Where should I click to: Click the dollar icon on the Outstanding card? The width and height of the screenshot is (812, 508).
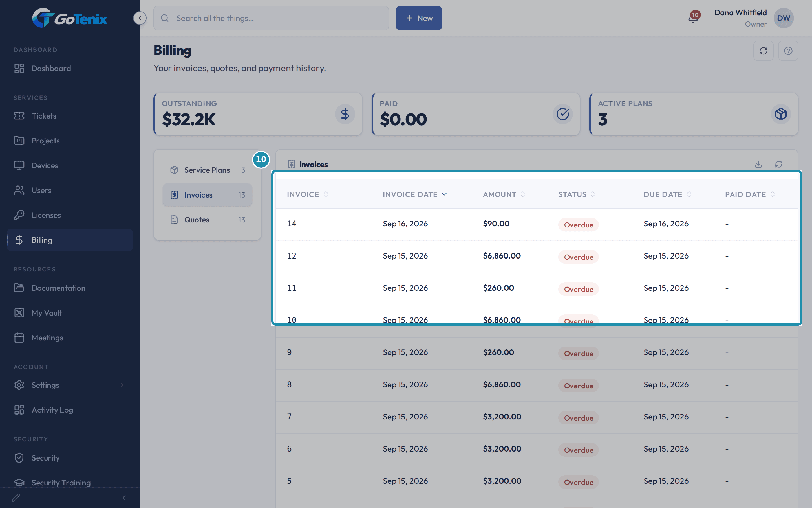345,114
